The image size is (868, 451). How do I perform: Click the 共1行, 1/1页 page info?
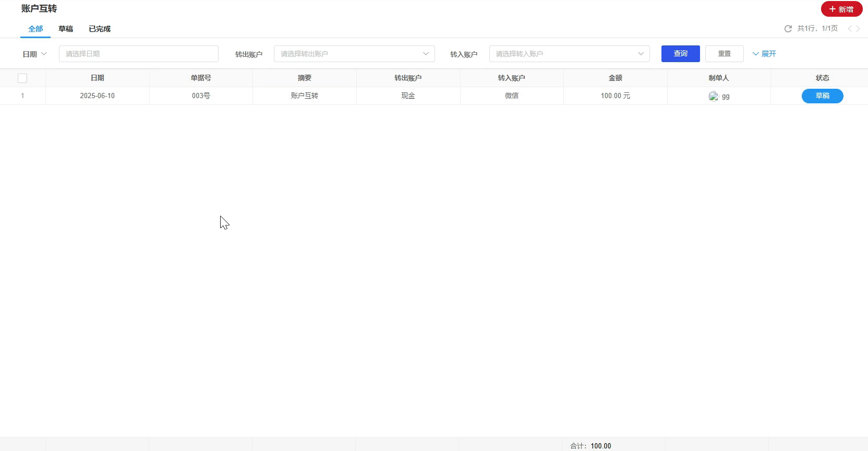point(817,29)
